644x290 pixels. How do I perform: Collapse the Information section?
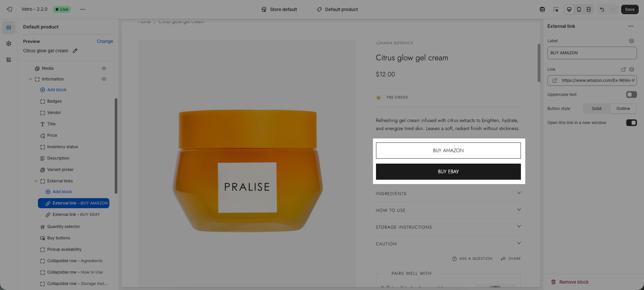pyautogui.click(x=31, y=79)
